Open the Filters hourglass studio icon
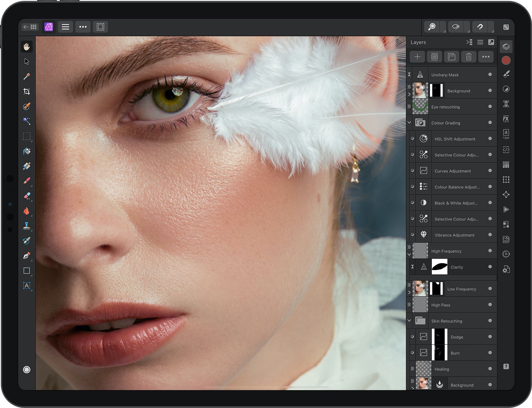This screenshot has width=532, height=408. (x=506, y=104)
